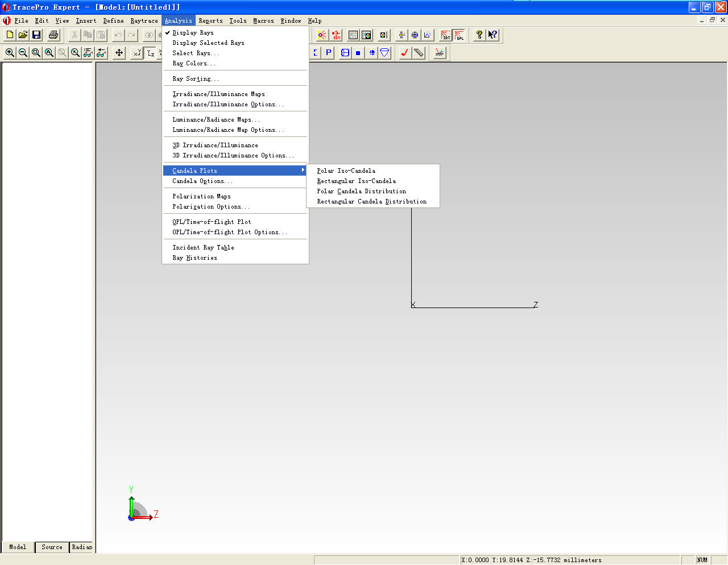Click the REV reverse raytrace icon
Screen dimensions: 728x565
(x=336, y=35)
